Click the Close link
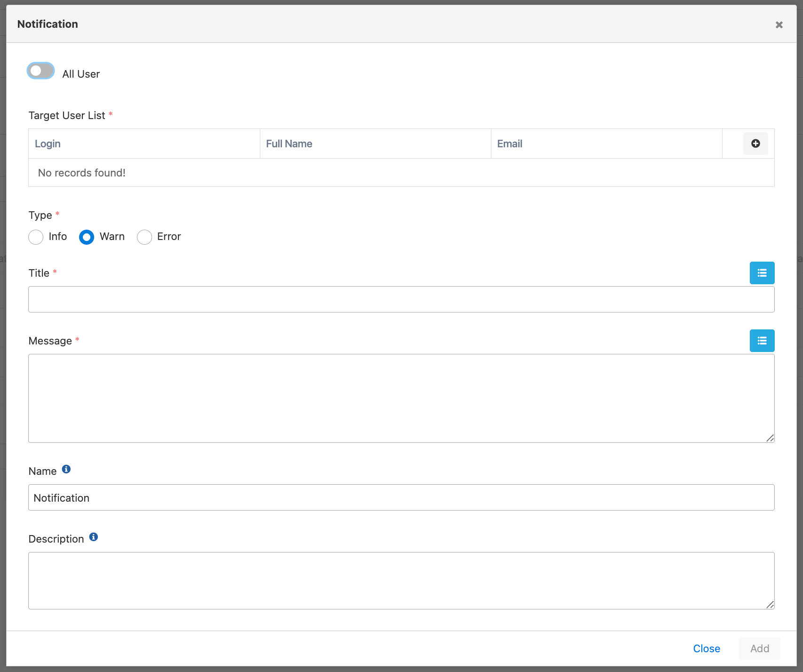Viewport: 803px width, 672px height. click(707, 648)
